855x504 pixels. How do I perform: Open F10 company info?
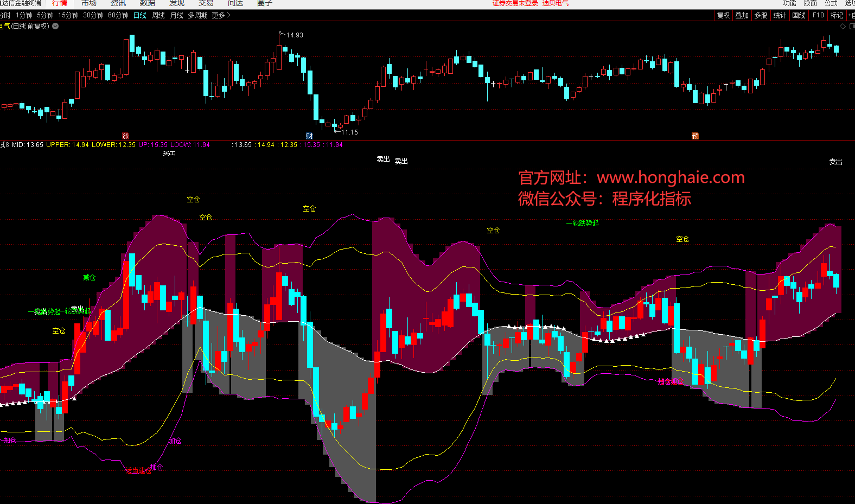(x=818, y=15)
